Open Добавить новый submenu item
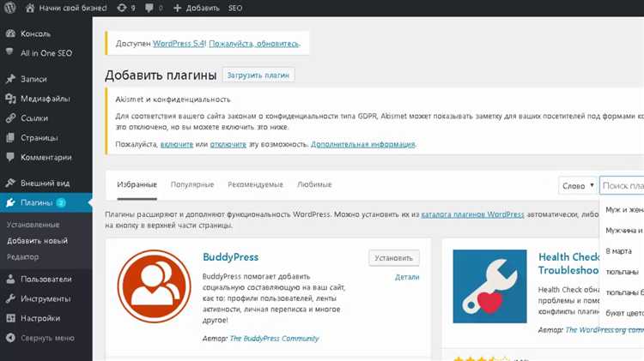The image size is (644, 361). tap(37, 241)
